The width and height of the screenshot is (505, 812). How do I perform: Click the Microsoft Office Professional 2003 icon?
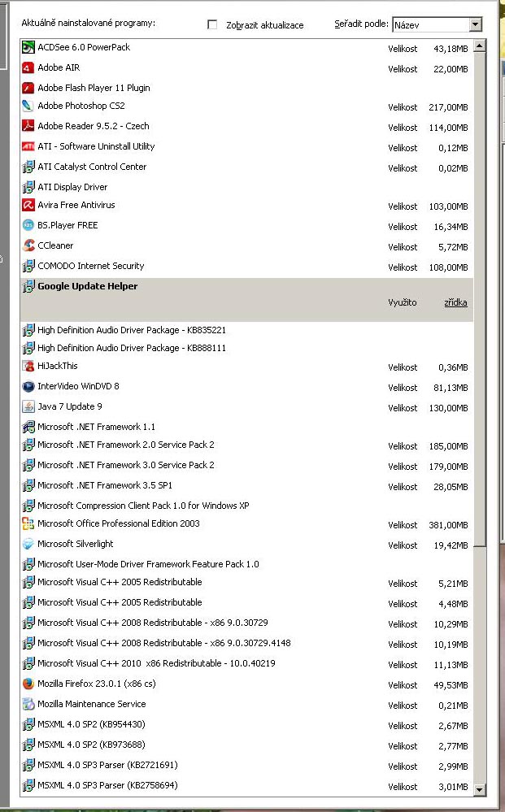point(28,523)
